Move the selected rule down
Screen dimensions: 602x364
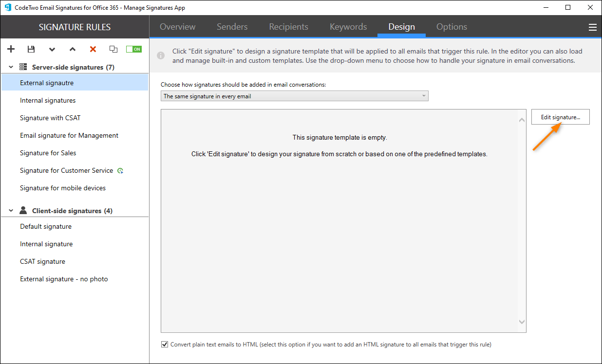(x=52, y=49)
